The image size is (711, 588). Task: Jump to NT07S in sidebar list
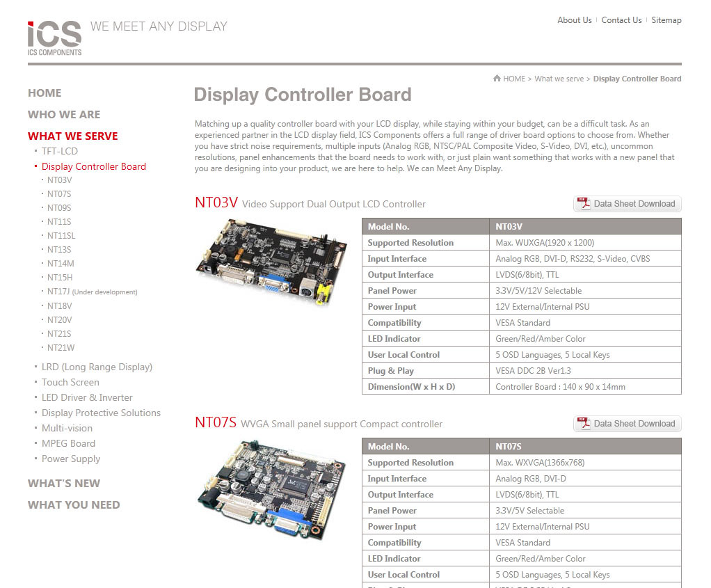point(59,193)
